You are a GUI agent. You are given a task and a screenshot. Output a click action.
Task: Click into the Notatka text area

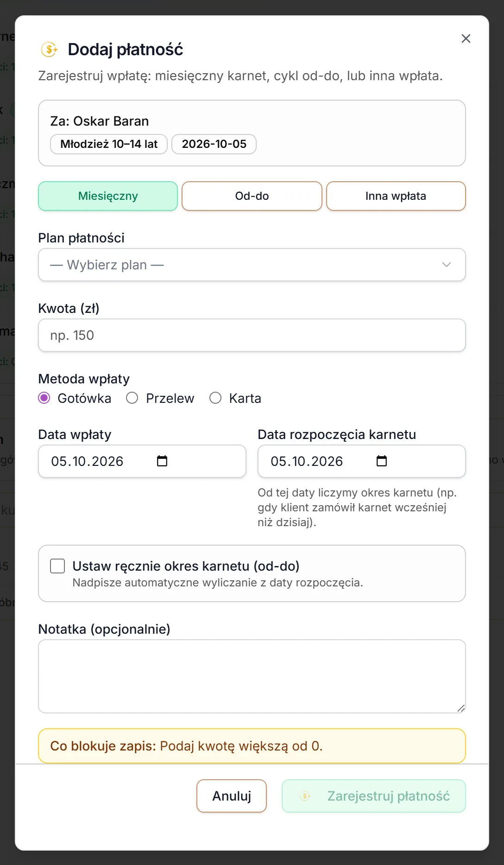tap(252, 676)
